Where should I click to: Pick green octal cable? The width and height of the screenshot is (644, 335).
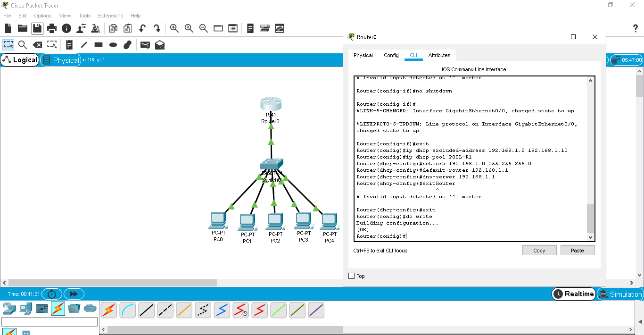pos(279,310)
